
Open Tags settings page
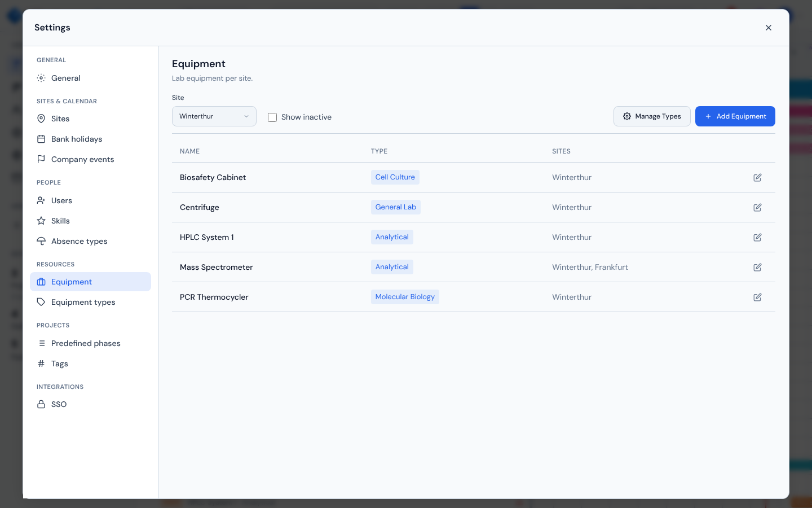pos(90,364)
